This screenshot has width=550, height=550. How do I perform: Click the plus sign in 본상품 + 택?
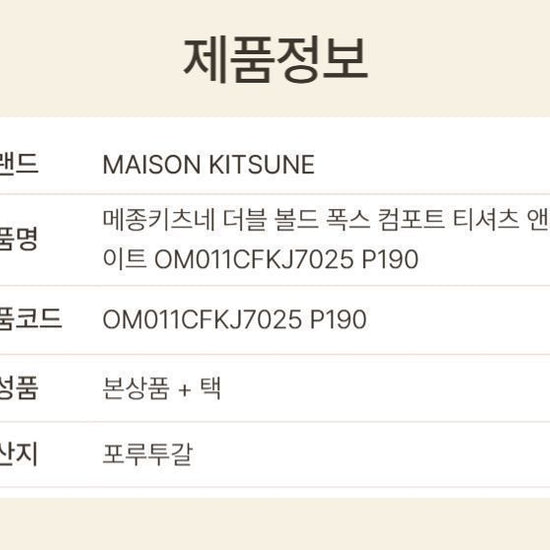tap(185, 390)
